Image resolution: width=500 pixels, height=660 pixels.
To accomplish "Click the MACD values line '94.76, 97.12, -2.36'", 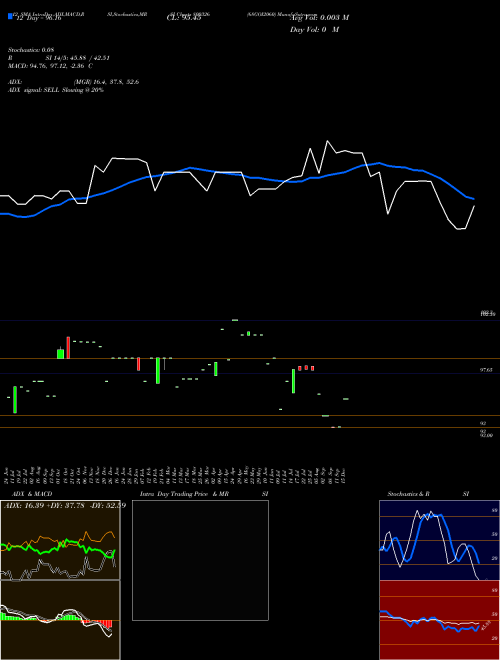I will 51,66.
